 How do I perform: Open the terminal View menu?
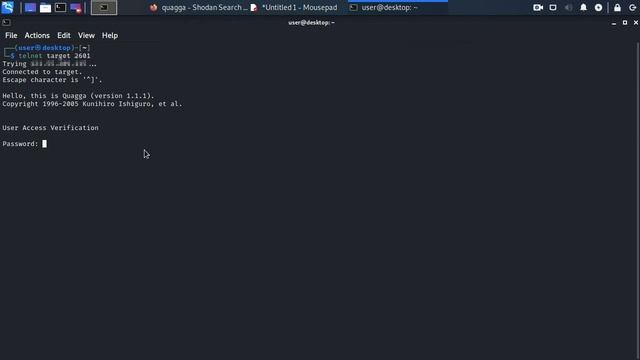(86, 36)
